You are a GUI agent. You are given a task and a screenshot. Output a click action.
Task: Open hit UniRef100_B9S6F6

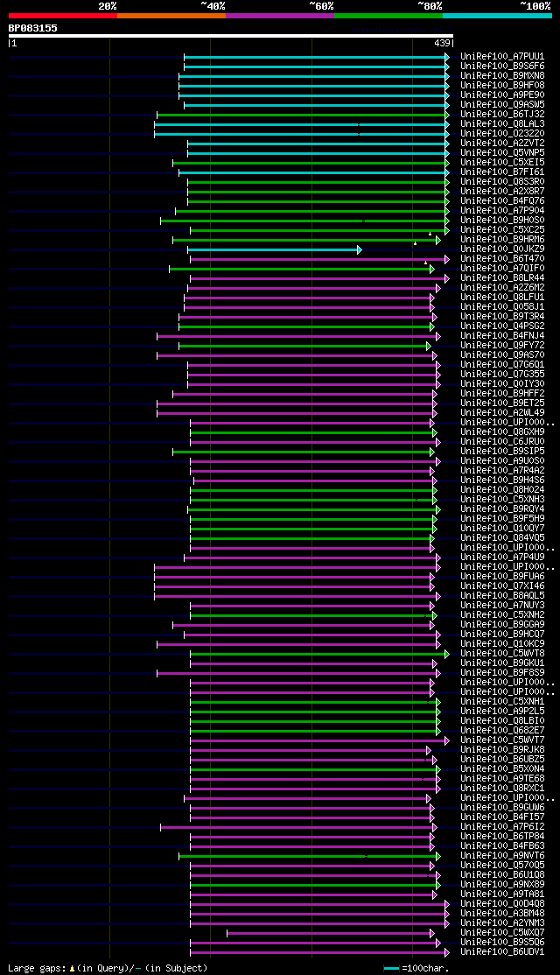[x=503, y=66]
